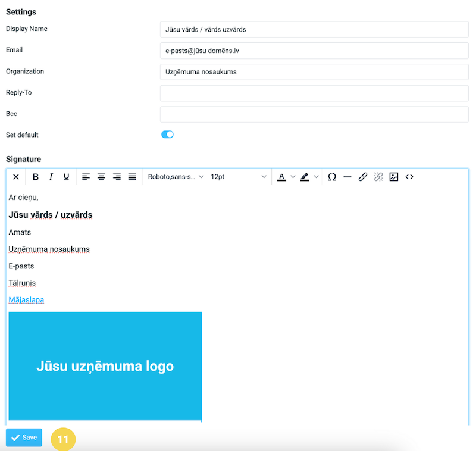The image size is (476, 456).
Task: Expand the text color picker arrow
Action: 293,177
